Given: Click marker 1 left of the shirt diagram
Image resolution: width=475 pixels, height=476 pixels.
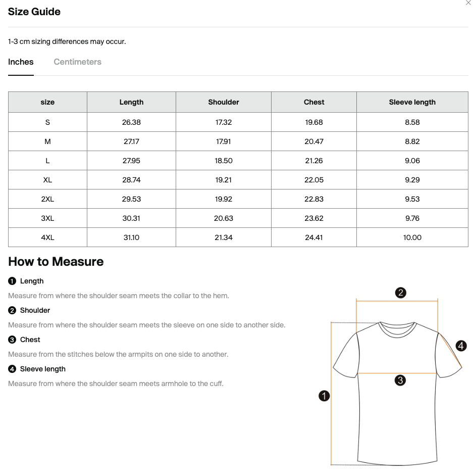Looking at the screenshot, I should coord(324,396).
